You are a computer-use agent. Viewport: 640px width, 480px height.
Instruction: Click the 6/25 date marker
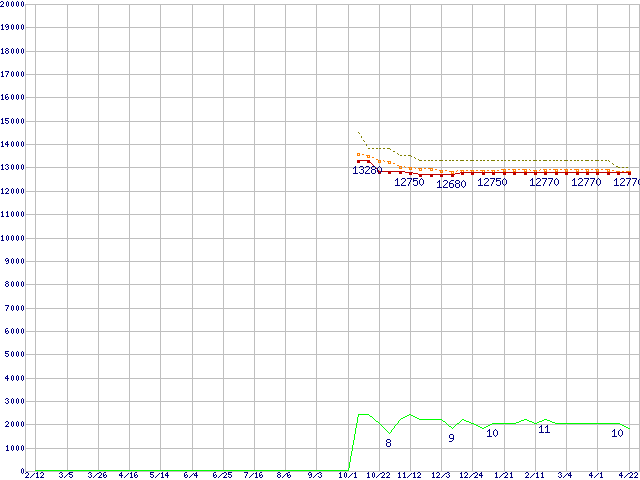tap(222, 475)
